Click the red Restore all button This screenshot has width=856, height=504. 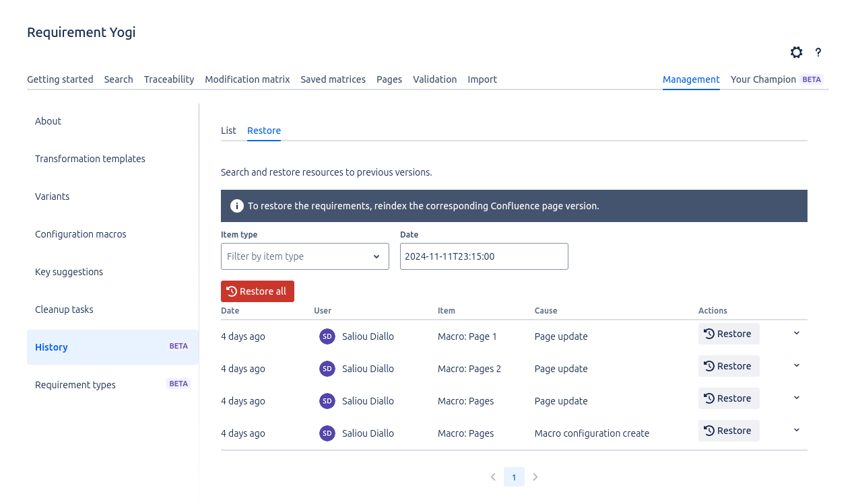pyautogui.click(x=257, y=291)
